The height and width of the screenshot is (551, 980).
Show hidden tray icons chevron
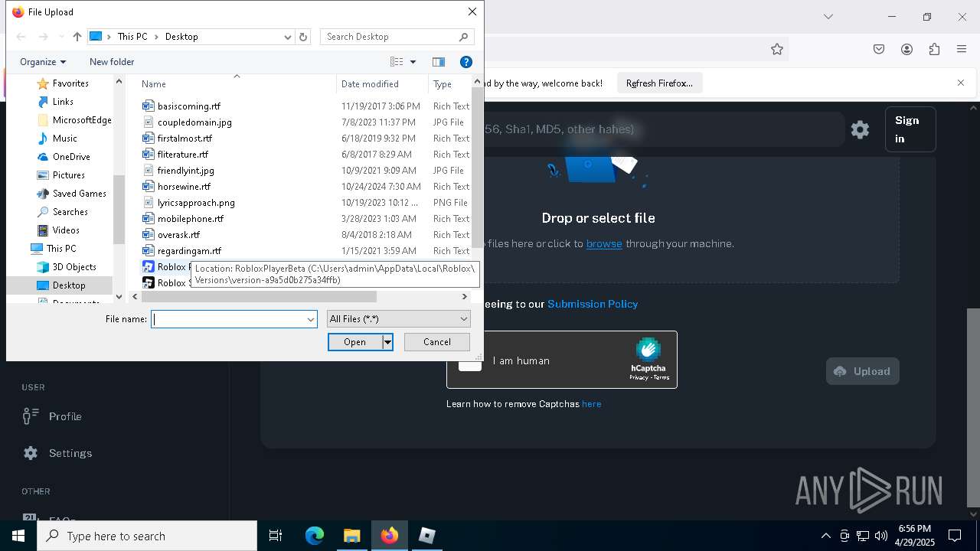coord(825,536)
